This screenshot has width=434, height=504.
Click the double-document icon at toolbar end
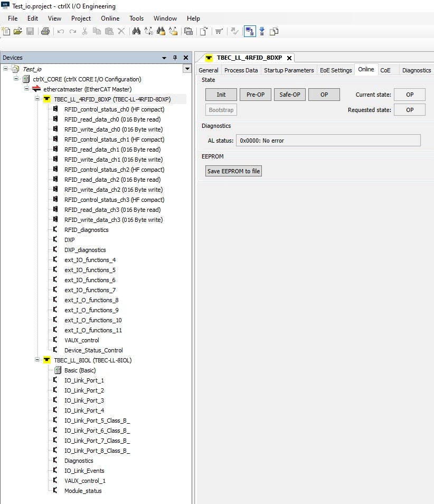[x=274, y=31]
